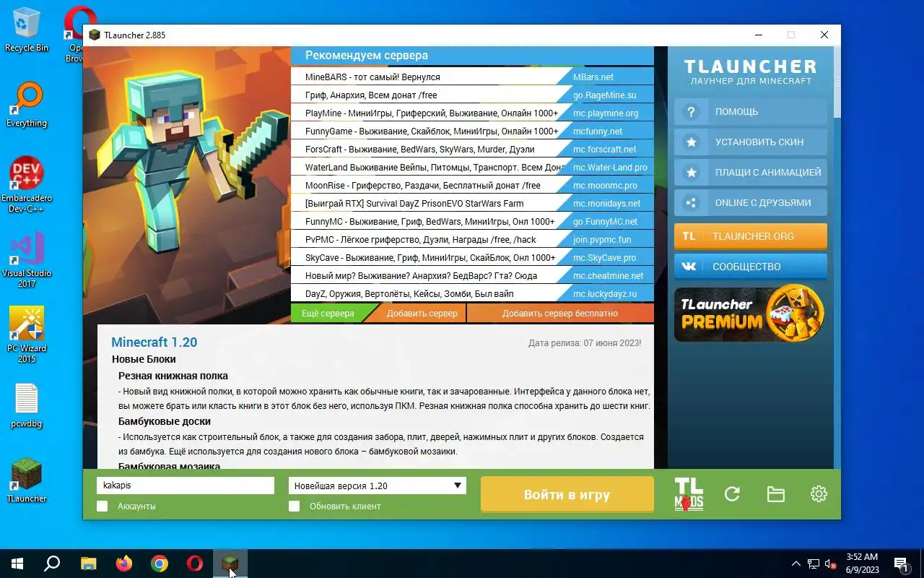Screen dimensions: 924x578
Task: Click the mcfunny.net server address
Action: point(598,131)
